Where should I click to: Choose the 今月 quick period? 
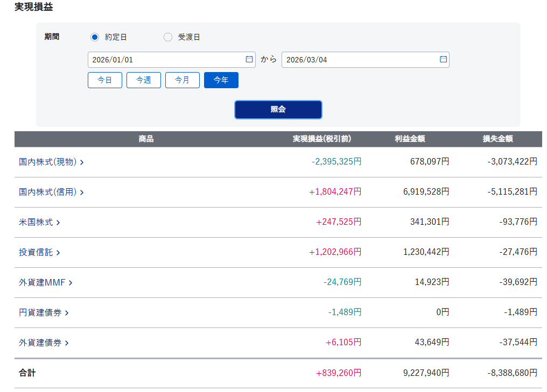182,80
